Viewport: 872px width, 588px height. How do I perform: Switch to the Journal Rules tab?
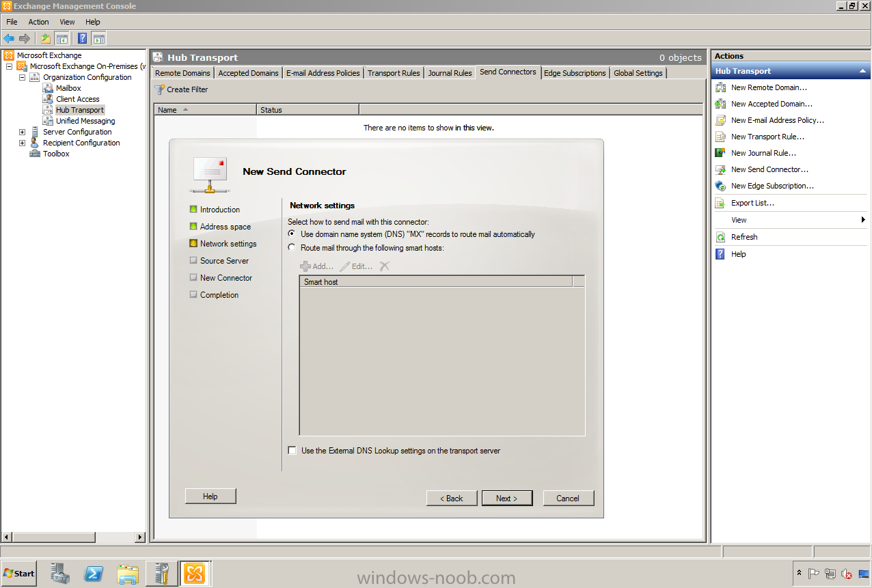[450, 73]
